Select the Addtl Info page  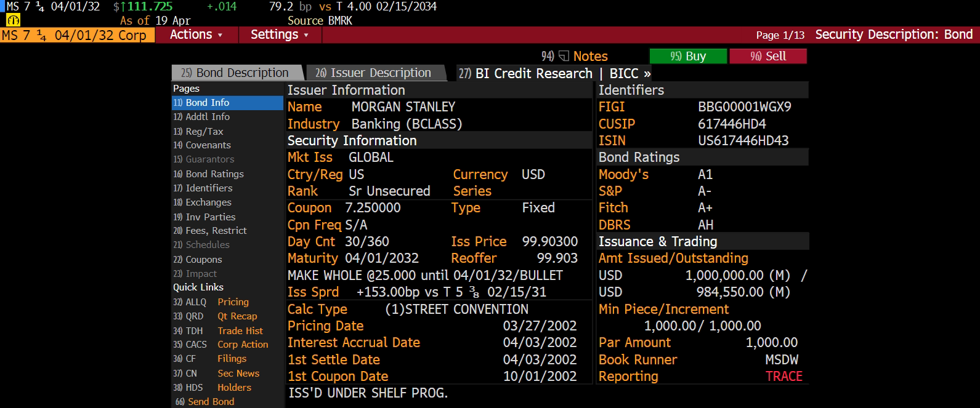coord(227,117)
